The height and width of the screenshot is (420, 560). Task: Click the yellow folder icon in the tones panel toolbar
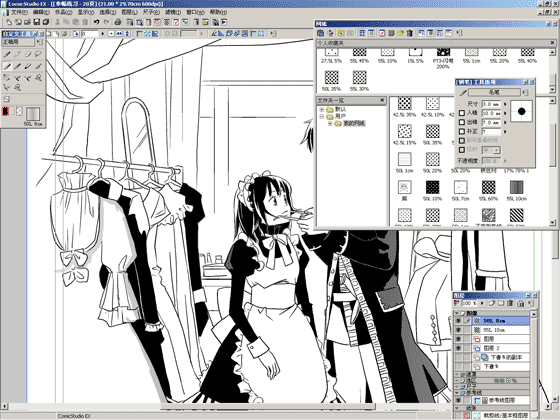(341, 33)
